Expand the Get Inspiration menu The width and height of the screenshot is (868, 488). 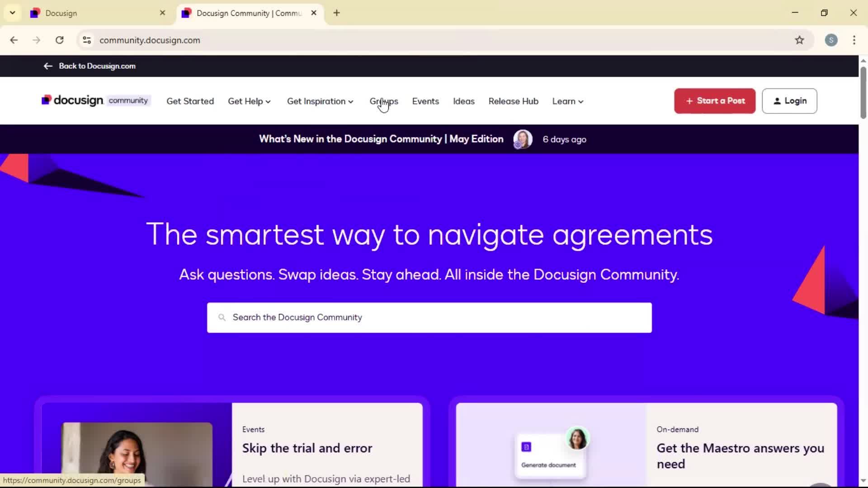click(x=320, y=101)
